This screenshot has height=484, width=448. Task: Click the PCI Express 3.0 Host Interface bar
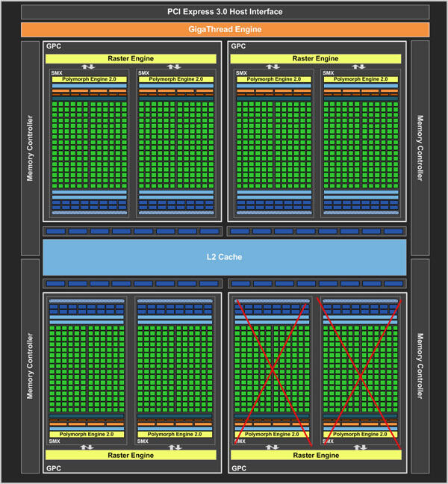(225, 12)
